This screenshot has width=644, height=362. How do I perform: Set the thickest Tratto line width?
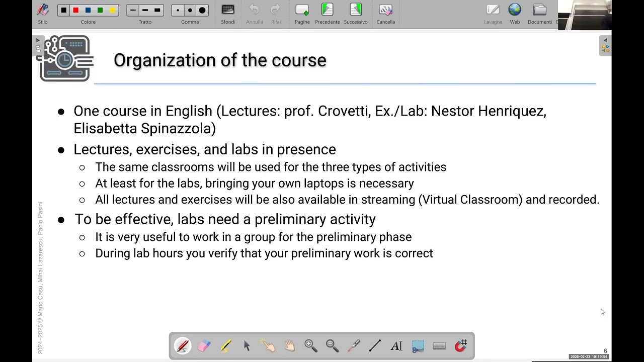157,10
